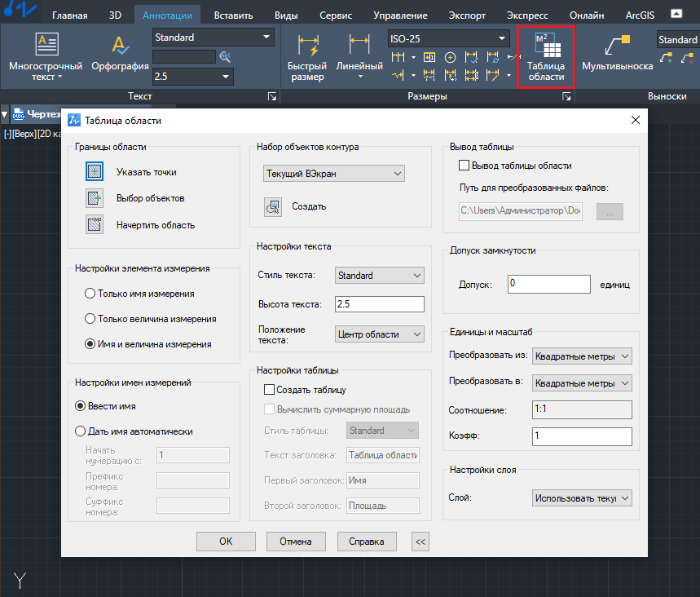Click the find text icon beside the search field
The image size is (700, 597).
225,57
